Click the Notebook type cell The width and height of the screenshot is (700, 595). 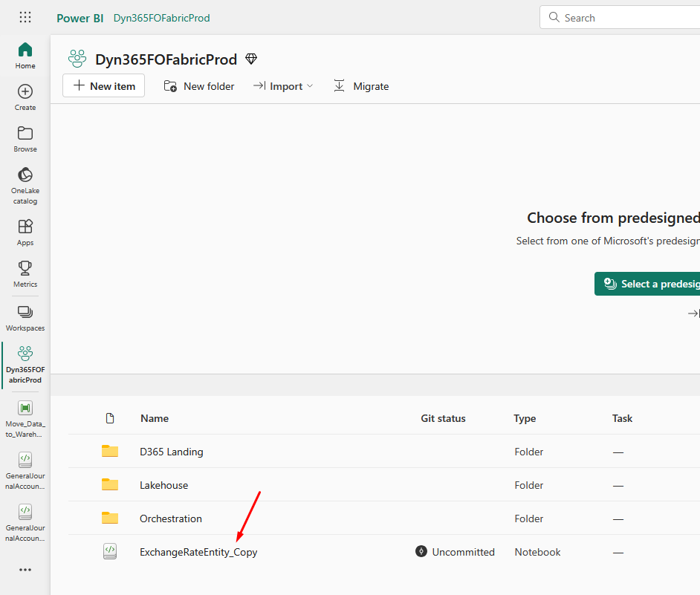pos(537,552)
